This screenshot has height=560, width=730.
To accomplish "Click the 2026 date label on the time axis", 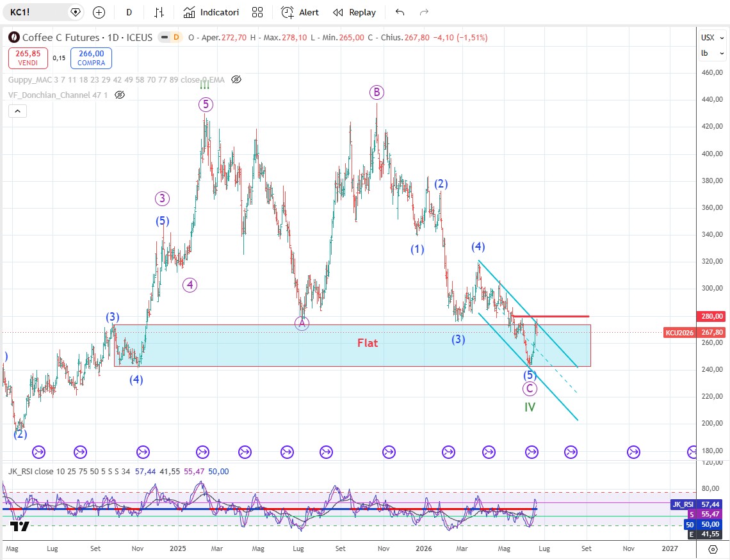I will pos(424,549).
